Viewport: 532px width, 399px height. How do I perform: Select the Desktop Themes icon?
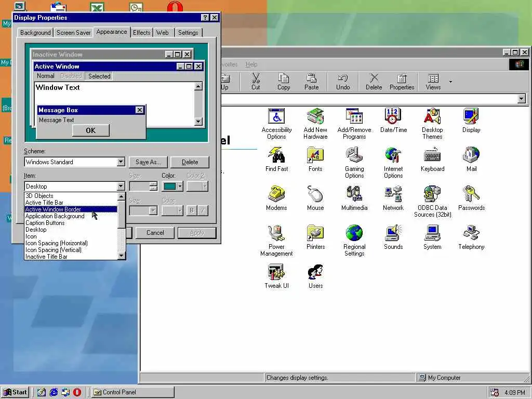point(432,124)
